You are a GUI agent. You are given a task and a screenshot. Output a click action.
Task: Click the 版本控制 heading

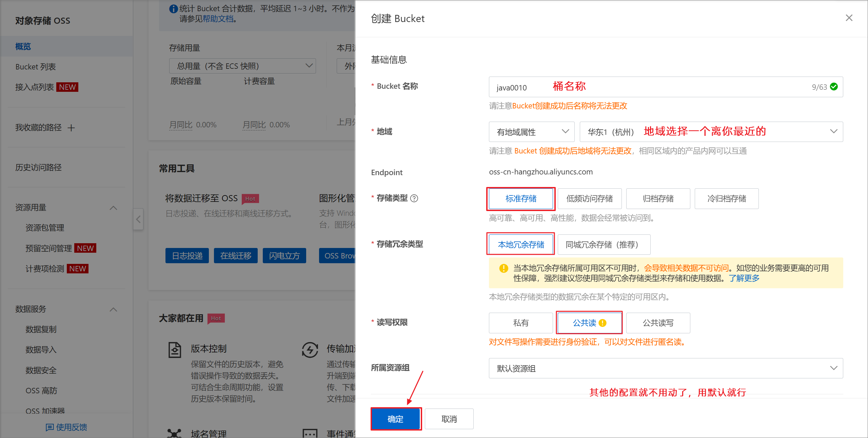click(x=209, y=349)
